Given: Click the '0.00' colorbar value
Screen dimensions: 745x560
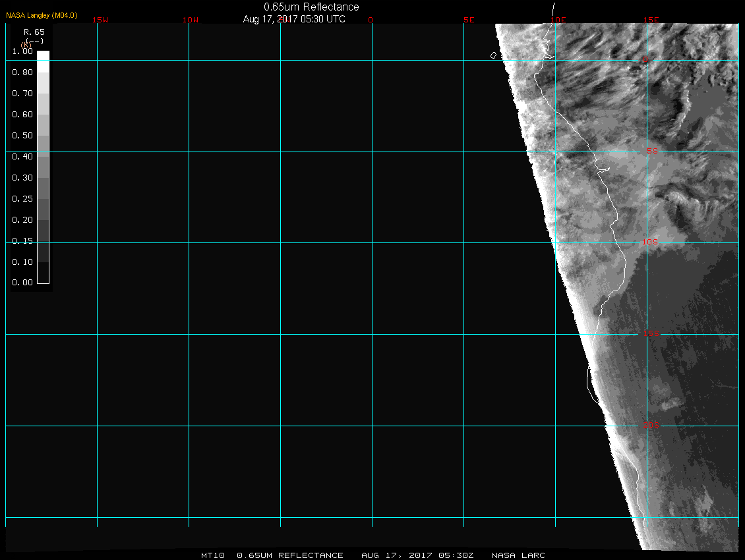Looking at the screenshot, I should point(22,283).
